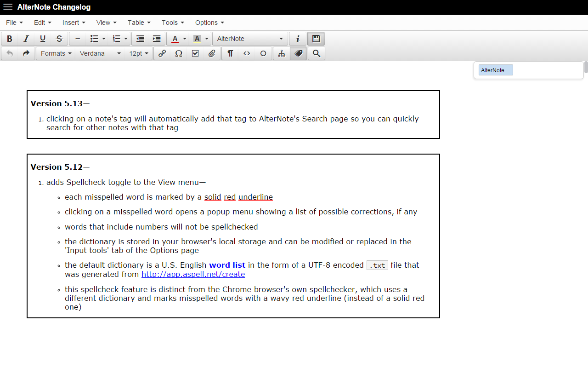Insert a link using the chain icon

point(162,53)
